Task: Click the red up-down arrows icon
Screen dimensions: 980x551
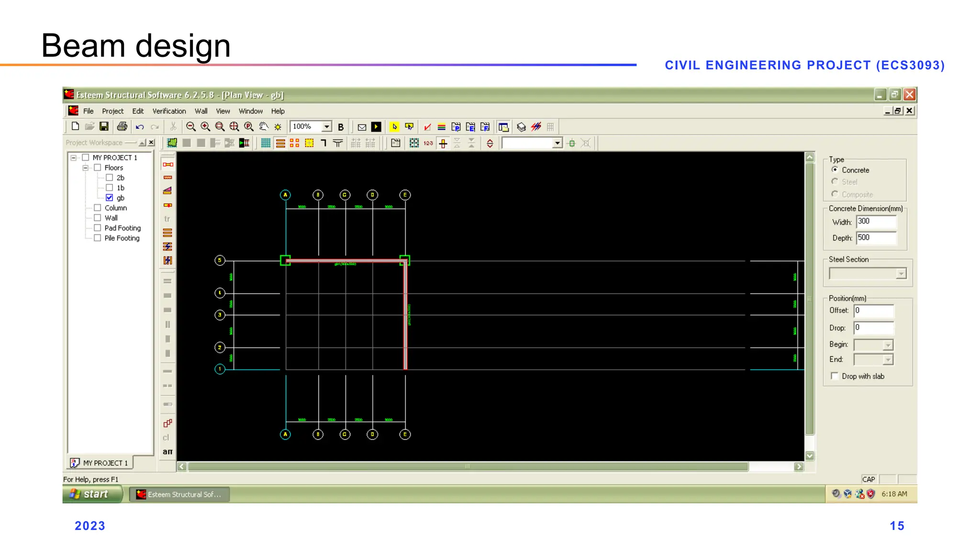Action: [490, 143]
